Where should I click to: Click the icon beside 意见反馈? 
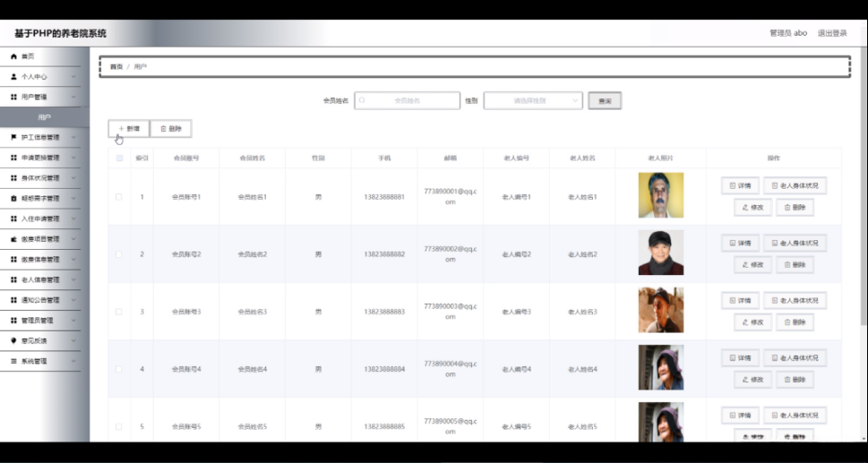coord(13,340)
